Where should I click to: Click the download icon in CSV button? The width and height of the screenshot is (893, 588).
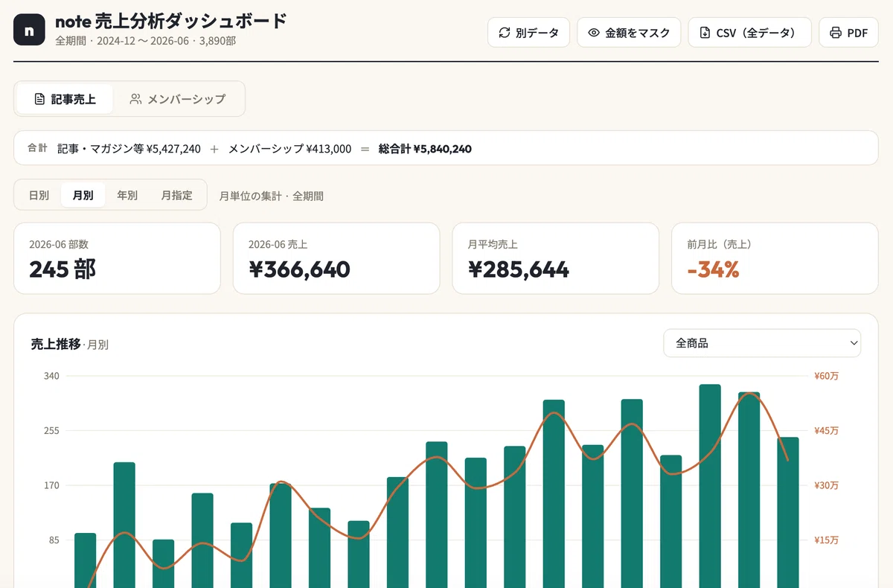coord(705,33)
